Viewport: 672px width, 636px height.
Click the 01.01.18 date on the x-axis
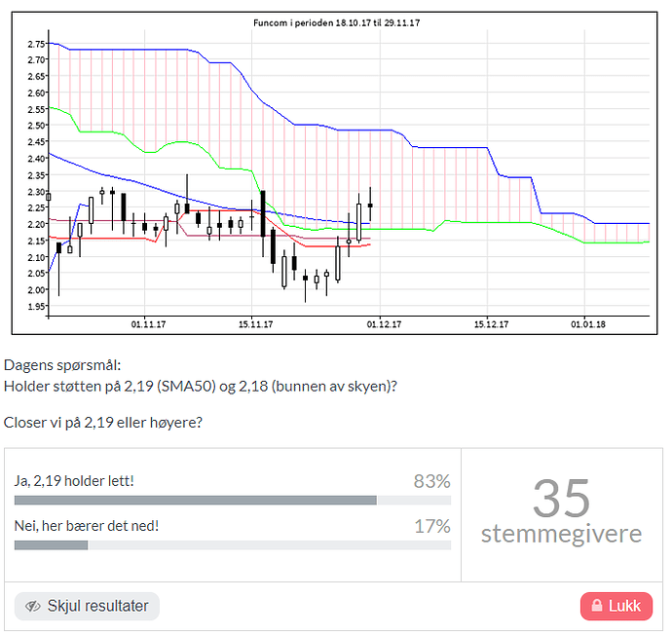(588, 324)
